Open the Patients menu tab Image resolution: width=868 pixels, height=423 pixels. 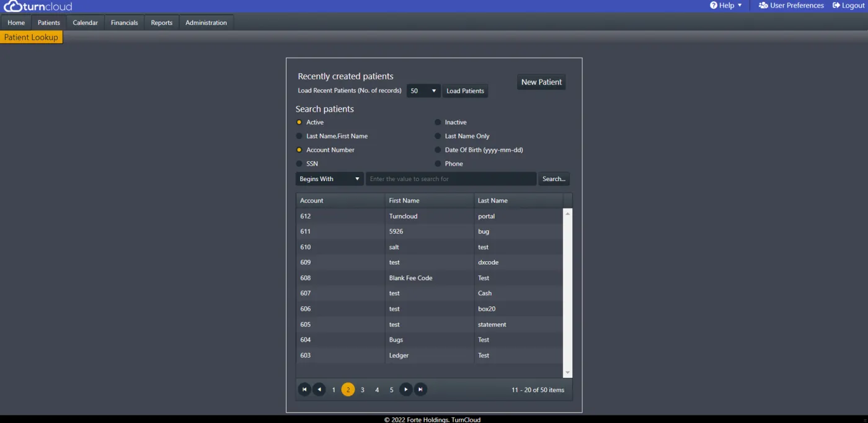[49, 23]
